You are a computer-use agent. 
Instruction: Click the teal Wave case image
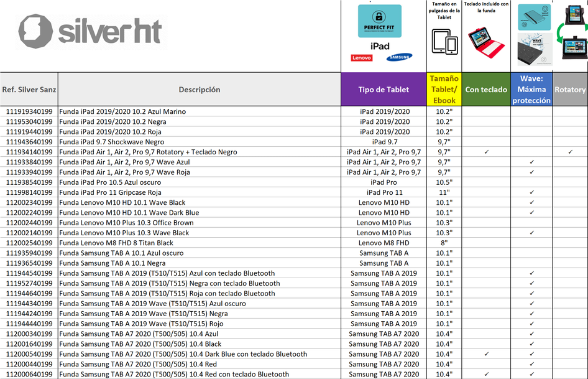click(534, 17)
